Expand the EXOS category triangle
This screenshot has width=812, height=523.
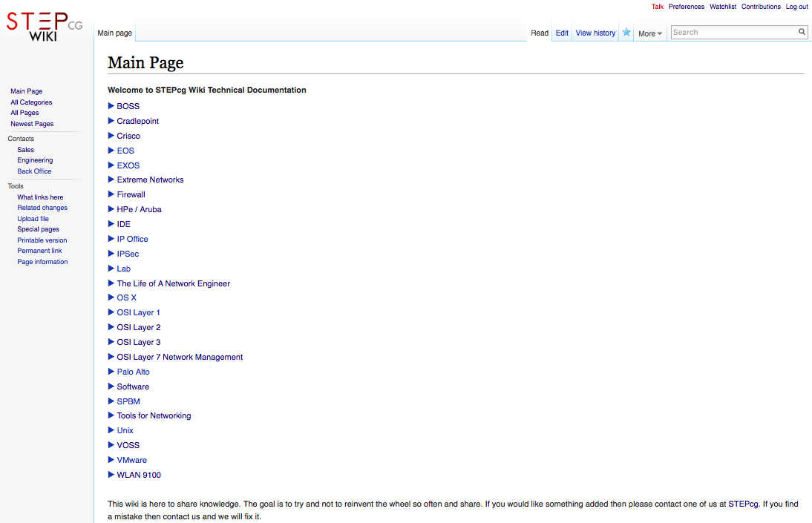point(111,165)
